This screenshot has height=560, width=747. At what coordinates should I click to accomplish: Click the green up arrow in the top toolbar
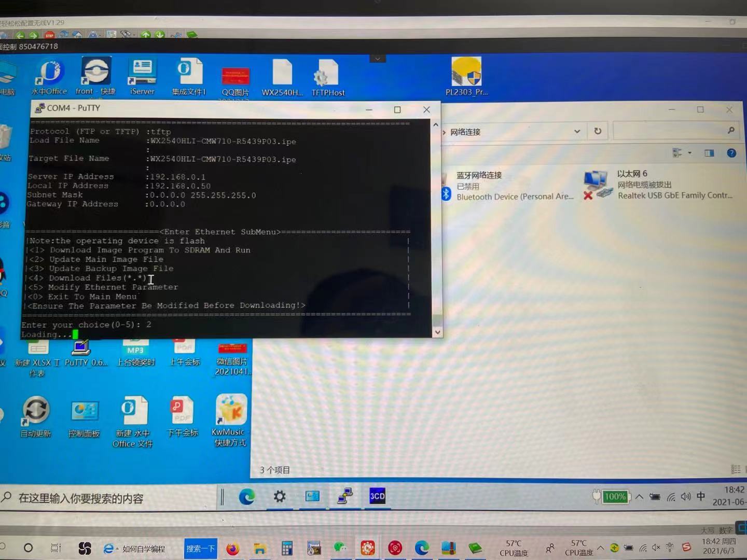(x=146, y=35)
